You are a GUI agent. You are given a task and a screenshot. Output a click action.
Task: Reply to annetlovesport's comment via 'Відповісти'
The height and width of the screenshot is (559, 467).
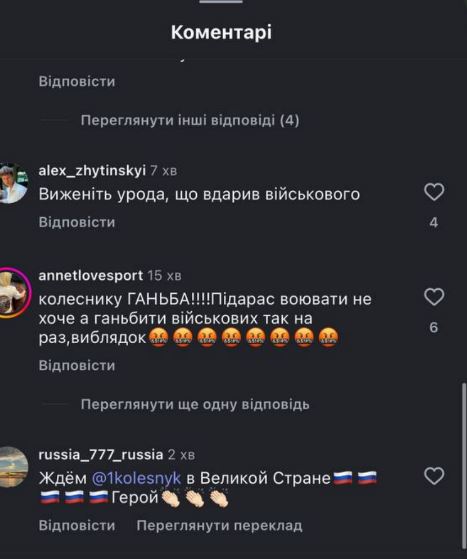coord(77,365)
